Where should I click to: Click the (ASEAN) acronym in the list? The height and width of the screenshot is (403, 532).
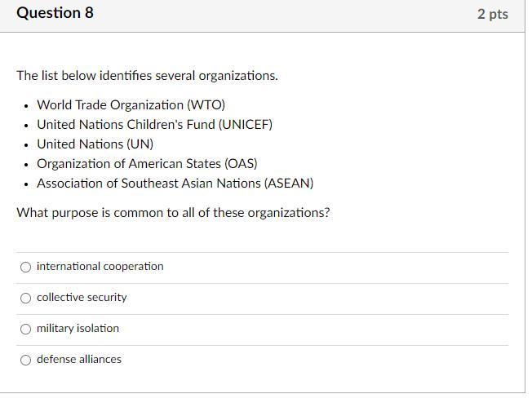[x=288, y=184]
